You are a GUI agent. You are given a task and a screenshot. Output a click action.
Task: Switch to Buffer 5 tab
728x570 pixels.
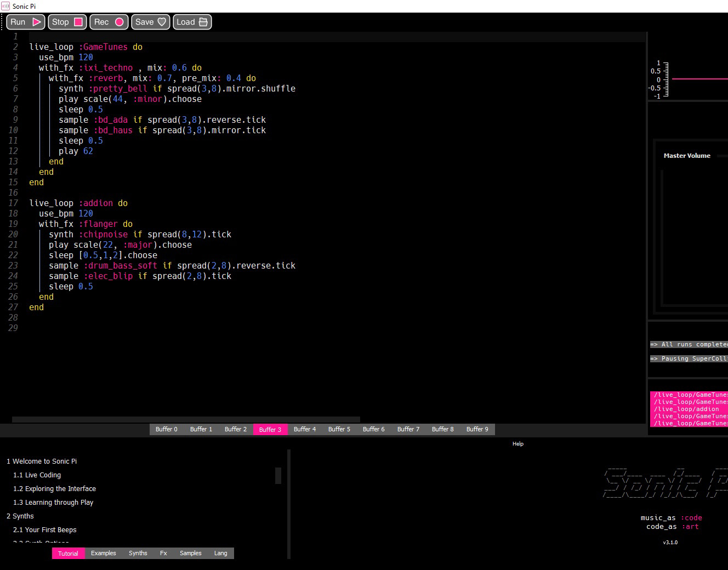tap(339, 429)
